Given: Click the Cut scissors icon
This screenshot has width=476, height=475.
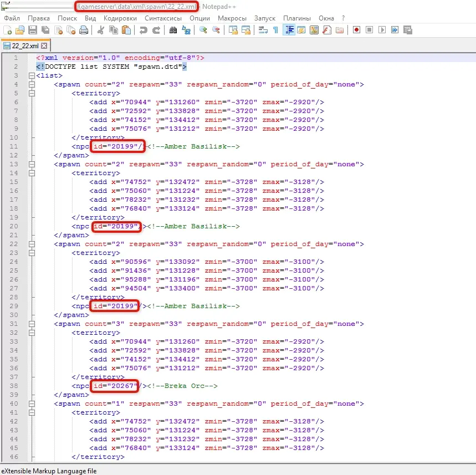Looking at the screenshot, I should click(x=101, y=30).
